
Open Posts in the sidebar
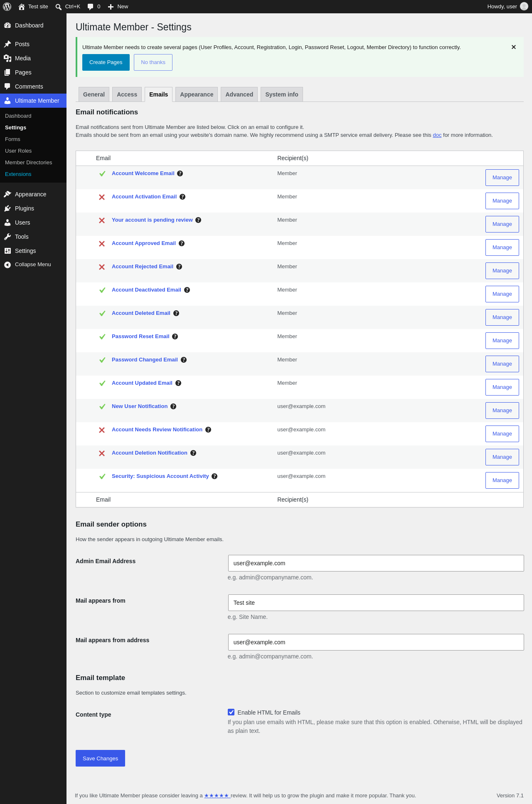33,44
